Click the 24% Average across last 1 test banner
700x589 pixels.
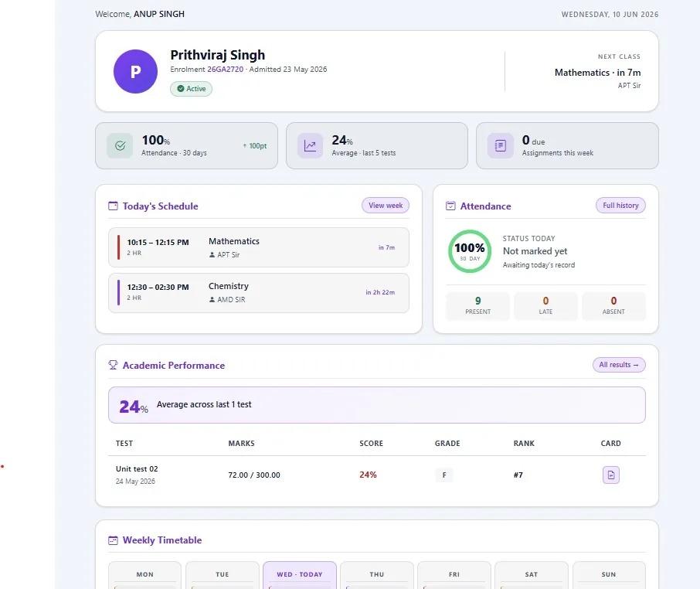coord(377,405)
